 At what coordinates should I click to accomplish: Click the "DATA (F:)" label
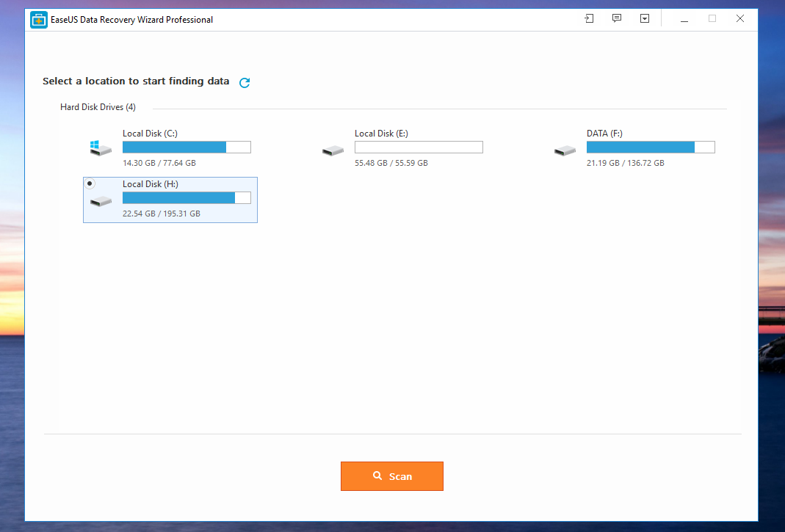[605, 134]
